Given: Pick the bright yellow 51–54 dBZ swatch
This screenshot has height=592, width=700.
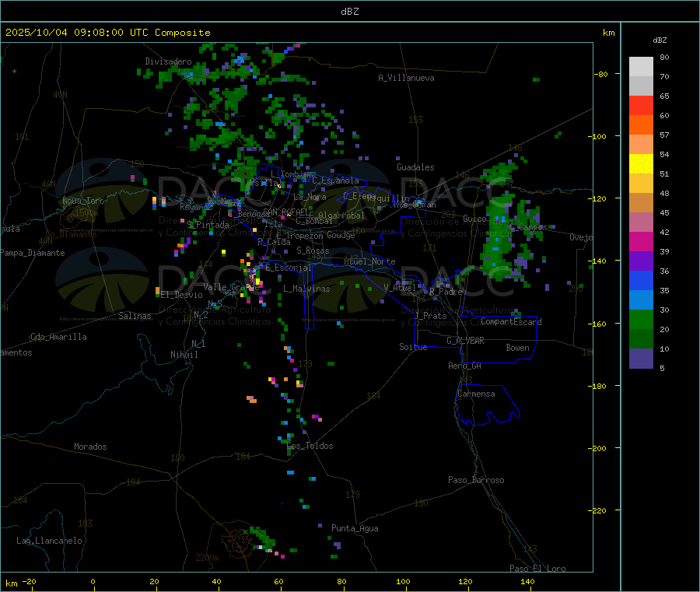Looking at the screenshot, I should point(641,164).
